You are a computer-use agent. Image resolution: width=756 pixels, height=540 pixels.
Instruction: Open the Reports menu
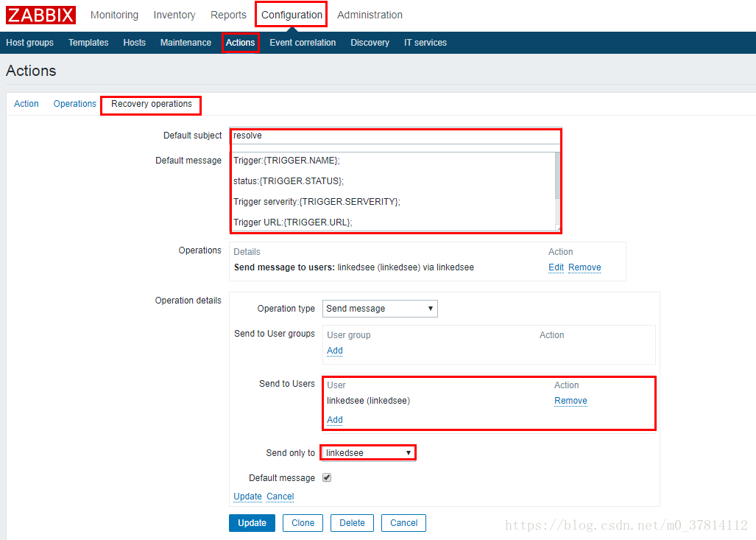(x=228, y=15)
